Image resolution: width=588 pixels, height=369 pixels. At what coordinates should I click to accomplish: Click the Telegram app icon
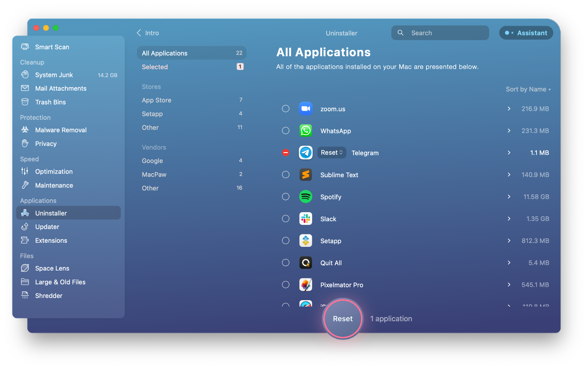[305, 153]
